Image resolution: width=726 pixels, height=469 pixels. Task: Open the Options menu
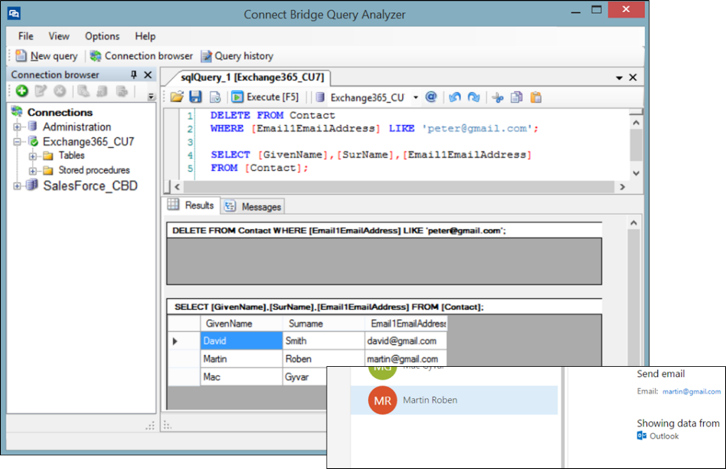point(102,36)
